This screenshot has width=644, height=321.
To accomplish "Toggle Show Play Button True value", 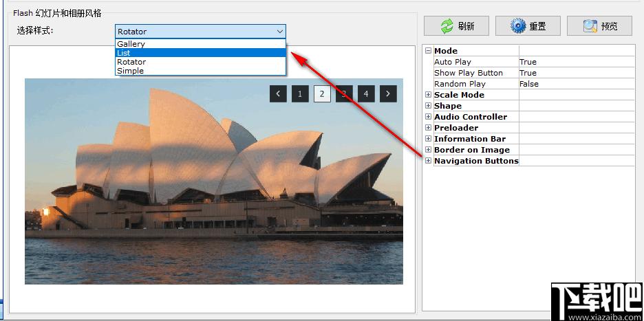I will (577, 73).
